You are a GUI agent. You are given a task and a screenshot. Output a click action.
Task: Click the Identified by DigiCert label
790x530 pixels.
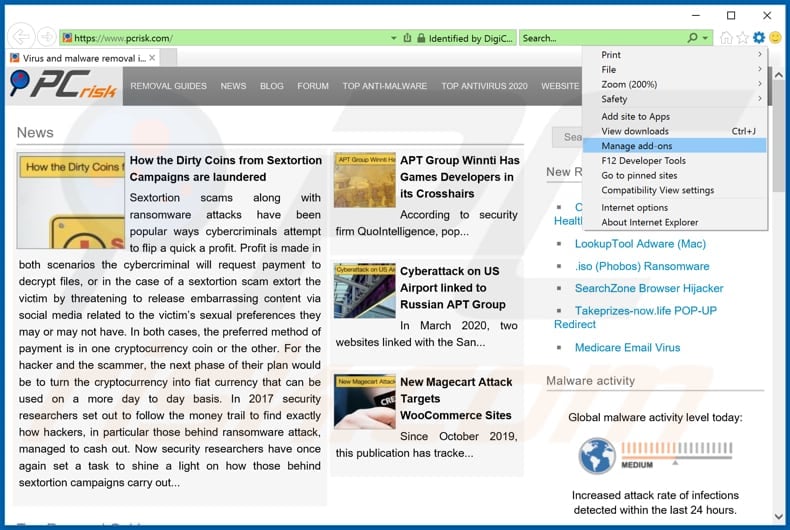coord(471,38)
